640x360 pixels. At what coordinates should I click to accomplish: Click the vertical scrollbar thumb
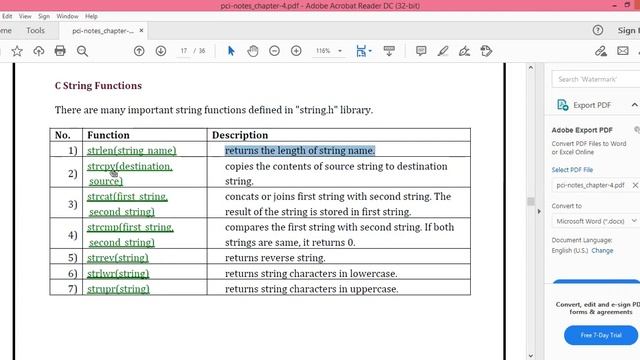coord(531,201)
